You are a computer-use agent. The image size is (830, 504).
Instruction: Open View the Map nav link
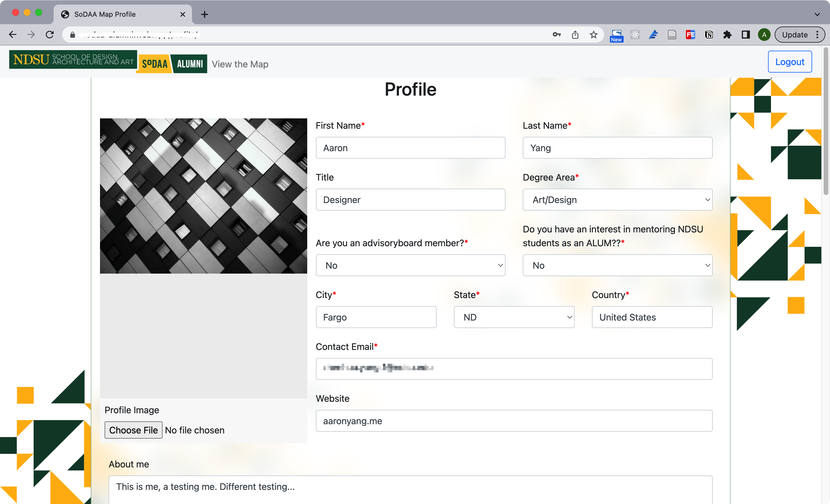240,64
